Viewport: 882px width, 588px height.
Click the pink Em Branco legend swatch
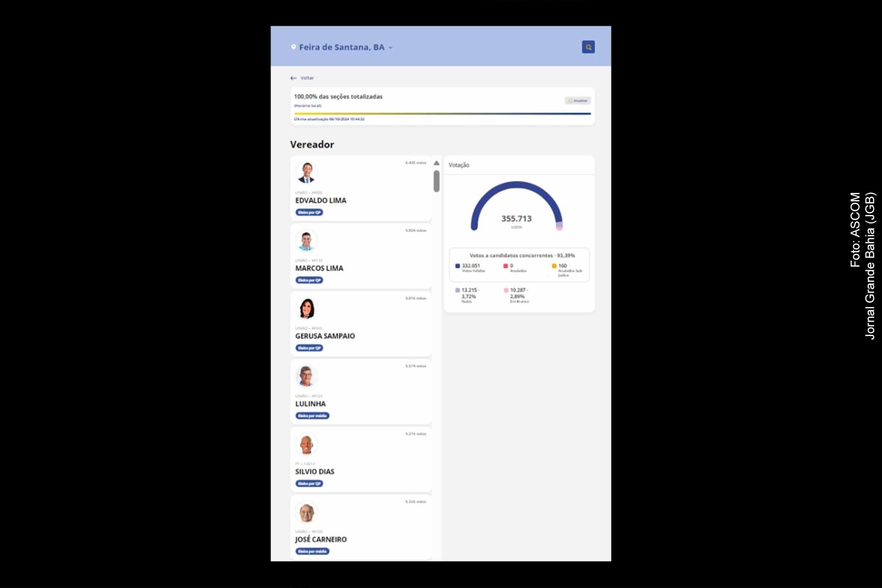point(506,291)
